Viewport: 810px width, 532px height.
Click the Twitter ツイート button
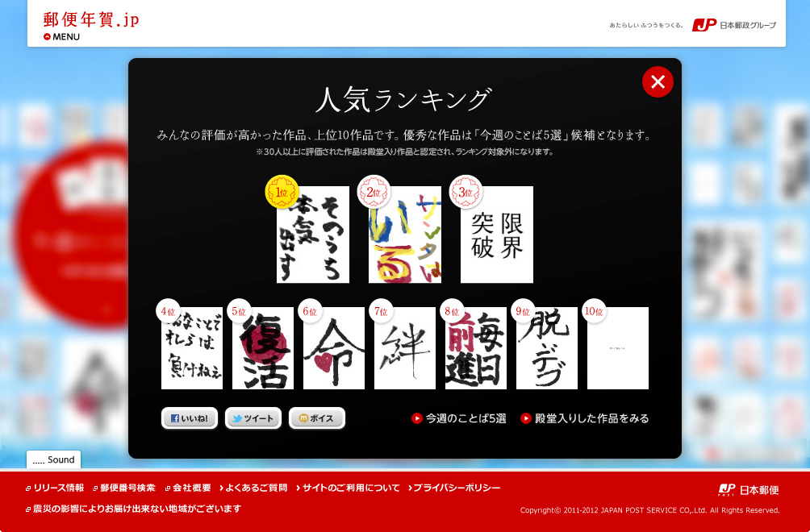(x=253, y=418)
